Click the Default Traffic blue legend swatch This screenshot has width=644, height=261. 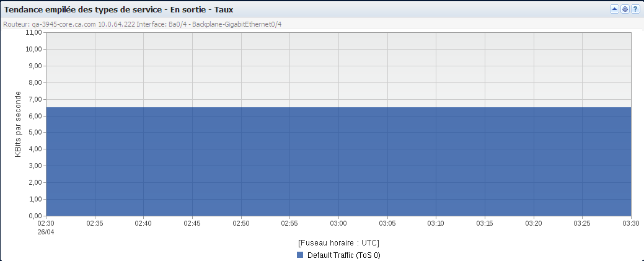click(x=300, y=255)
